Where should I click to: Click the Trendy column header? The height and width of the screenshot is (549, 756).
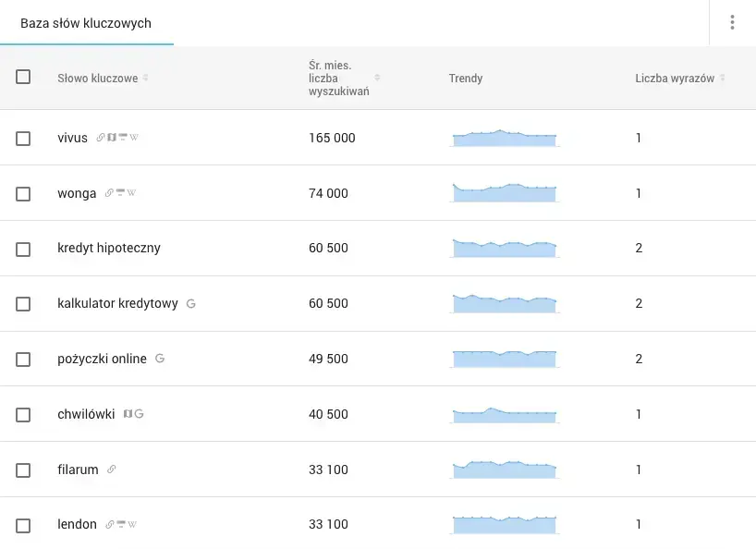(466, 79)
